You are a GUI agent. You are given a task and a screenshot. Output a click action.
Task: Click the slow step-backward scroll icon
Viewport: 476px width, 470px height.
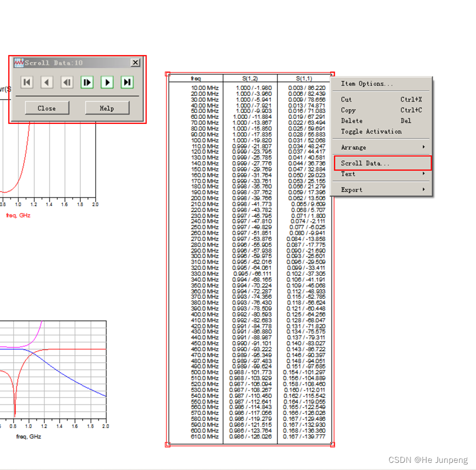(x=67, y=82)
